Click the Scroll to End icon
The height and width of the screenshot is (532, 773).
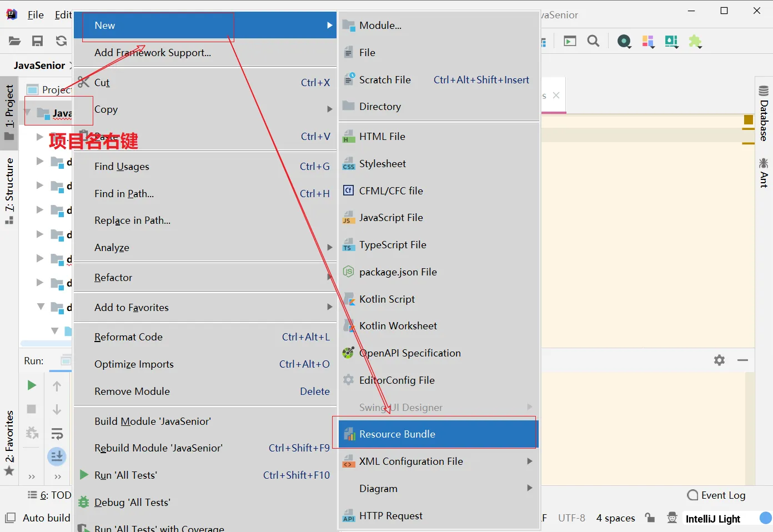57,456
